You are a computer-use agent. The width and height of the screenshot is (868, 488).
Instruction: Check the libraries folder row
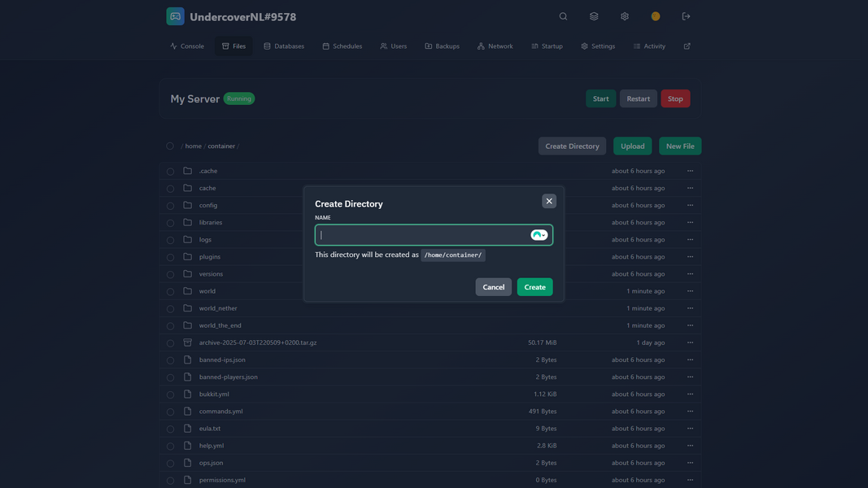tap(171, 223)
